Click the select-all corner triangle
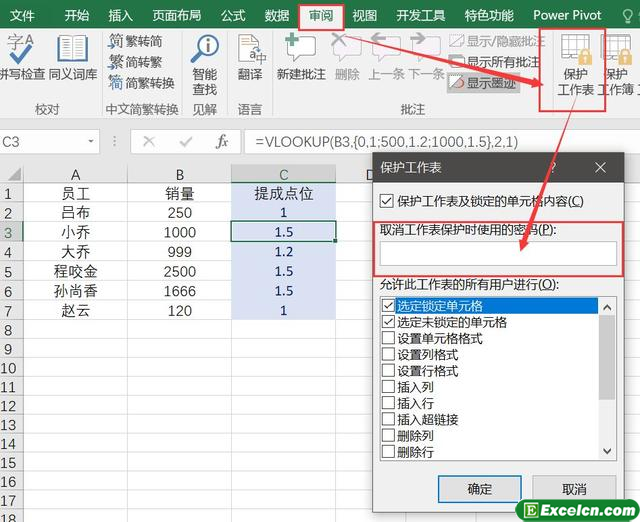The image size is (640, 522). (14, 175)
